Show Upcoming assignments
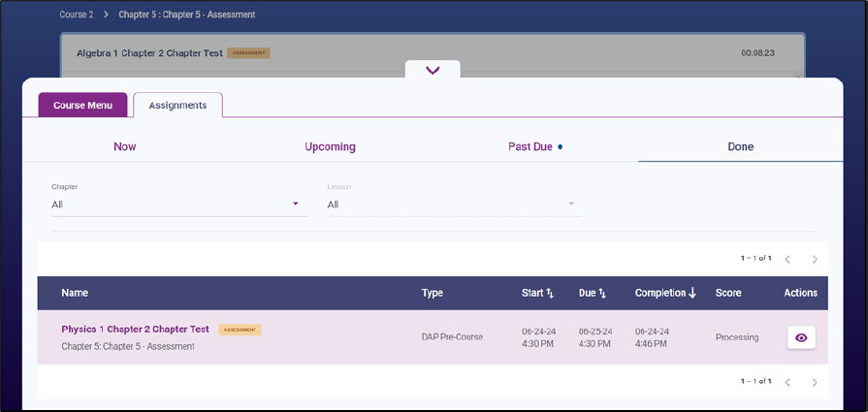Viewport: 868px width, 412px height. 330,146
